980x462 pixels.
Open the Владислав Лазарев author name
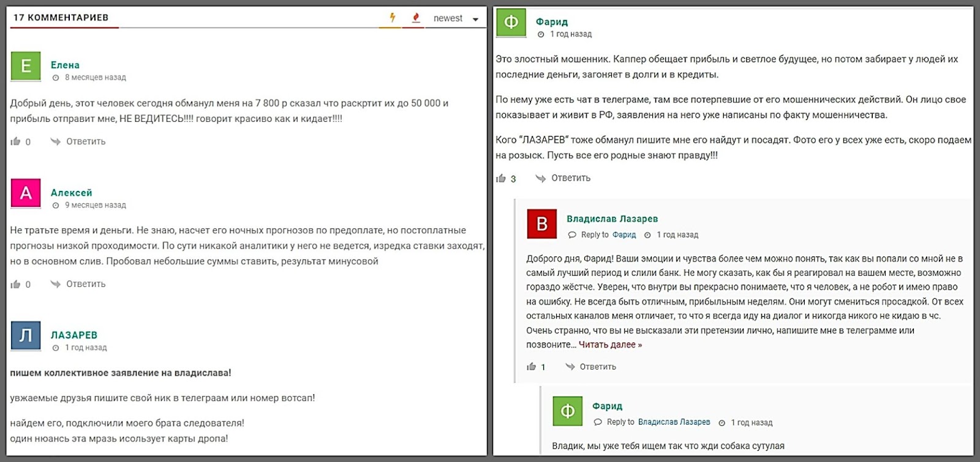coord(612,218)
